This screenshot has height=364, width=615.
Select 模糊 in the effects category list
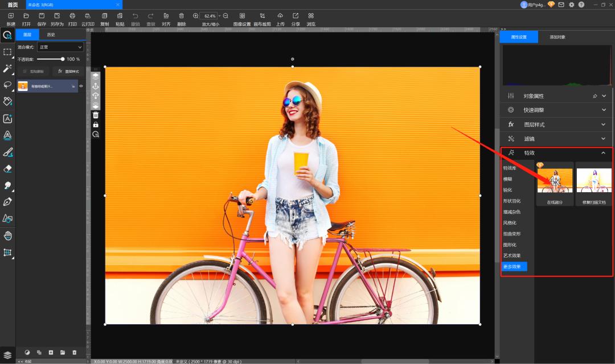(x=507, y=179)
